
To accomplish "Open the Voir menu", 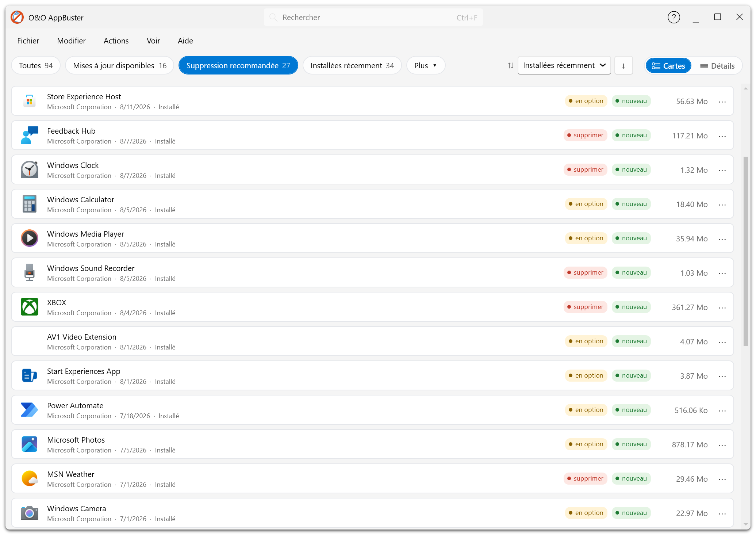I will pyautogui.click(x=153, y=41).
